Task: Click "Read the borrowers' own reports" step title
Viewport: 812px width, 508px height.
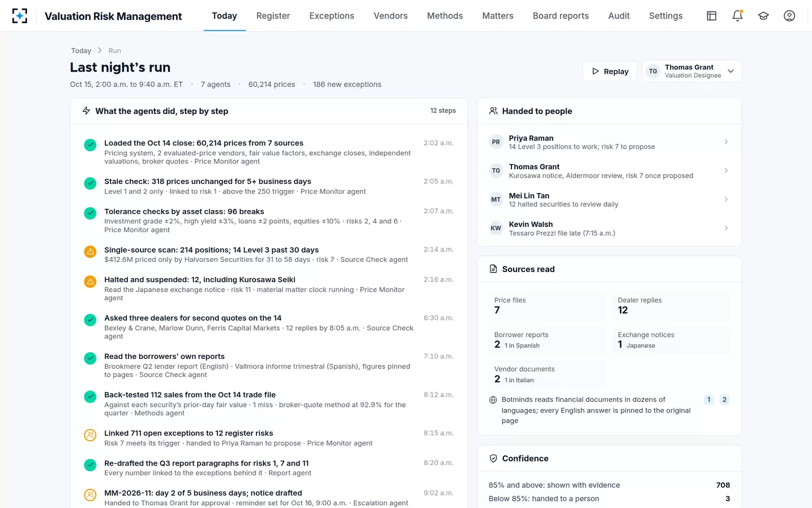Action: [x=165, y=356]
